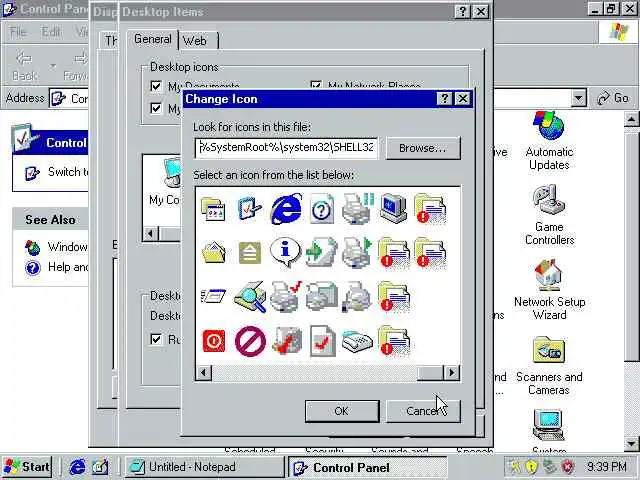This screenshot has width=640, height=480.
Task: Toggle the second checkbox under My Documents
Action: click(156, 108)
